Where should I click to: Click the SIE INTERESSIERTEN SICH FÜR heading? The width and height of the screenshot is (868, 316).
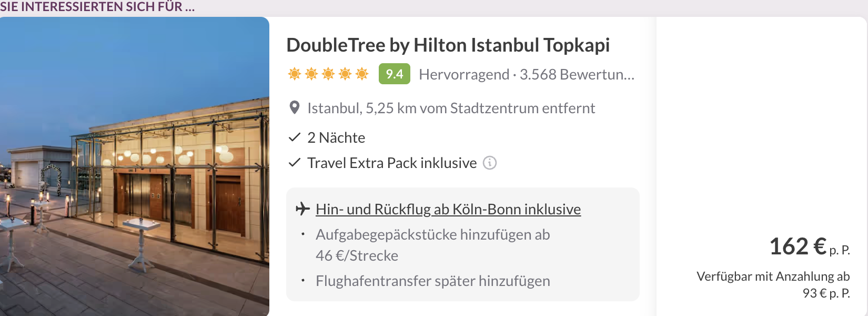97,7
